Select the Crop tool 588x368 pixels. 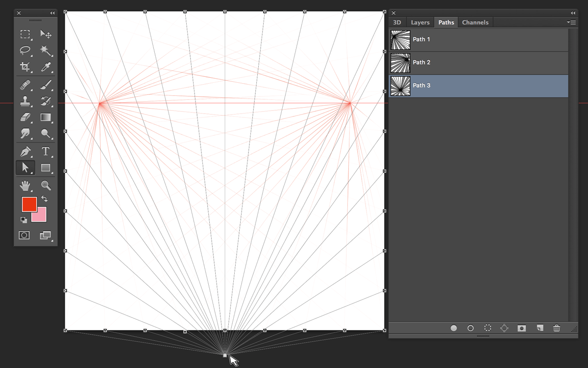(x=25, y=67)
